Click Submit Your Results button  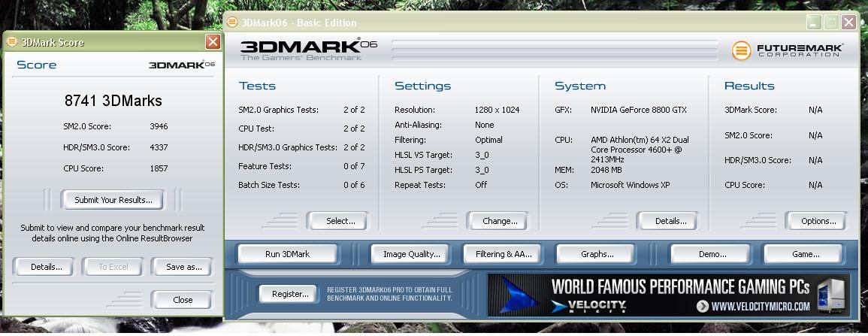pyautogui.click(x=113, y=200)
